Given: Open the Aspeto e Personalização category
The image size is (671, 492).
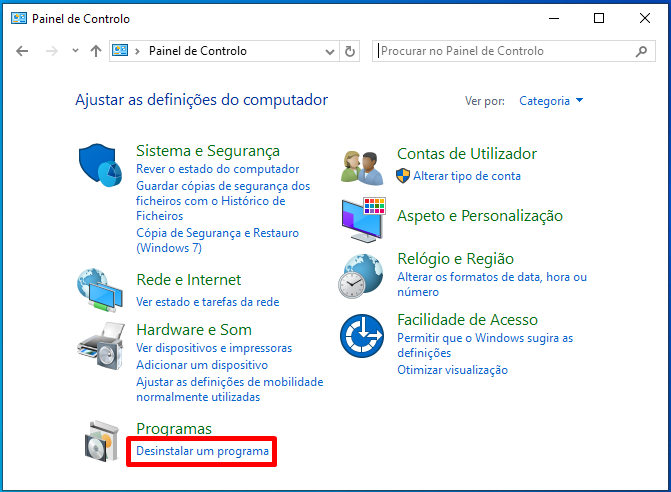Looking at the screenshot, I should tap(480, 216).
